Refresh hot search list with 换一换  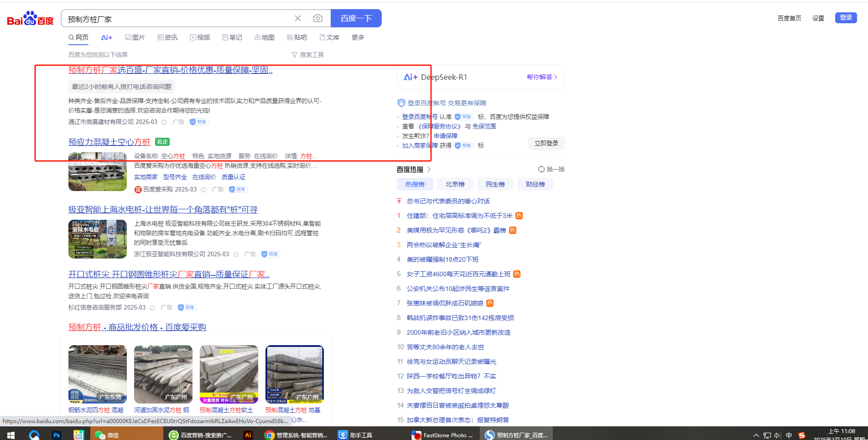click(x=551, y=169)
